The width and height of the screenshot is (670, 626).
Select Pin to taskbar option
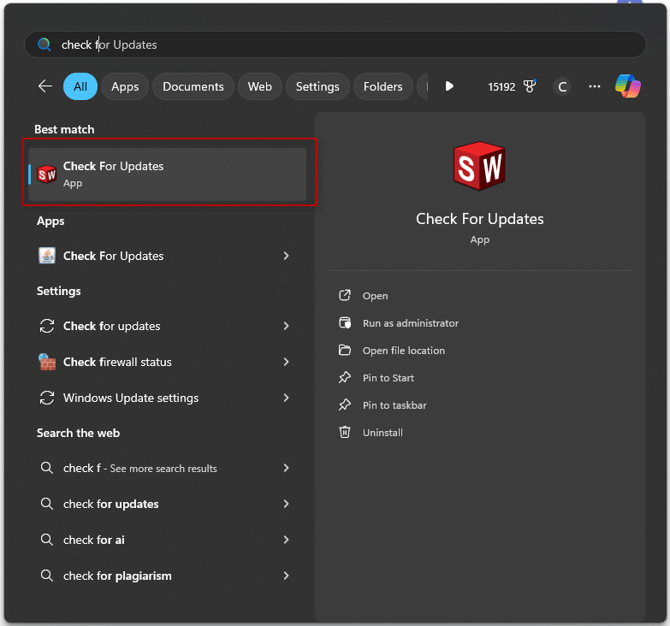[394, 406]
